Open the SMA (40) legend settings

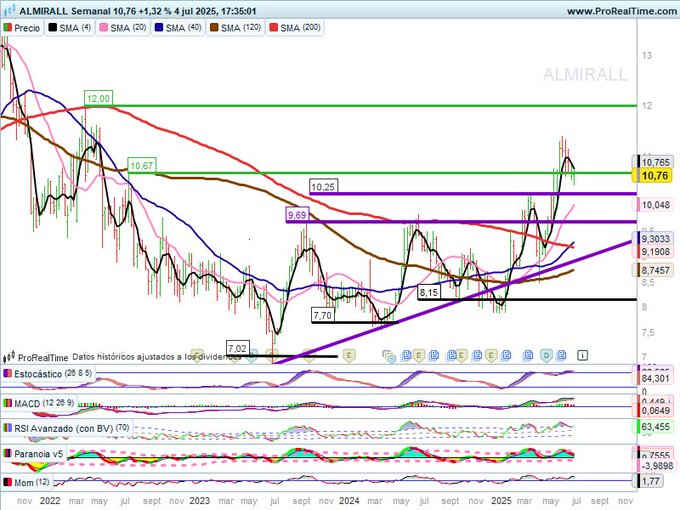[179, 28]
